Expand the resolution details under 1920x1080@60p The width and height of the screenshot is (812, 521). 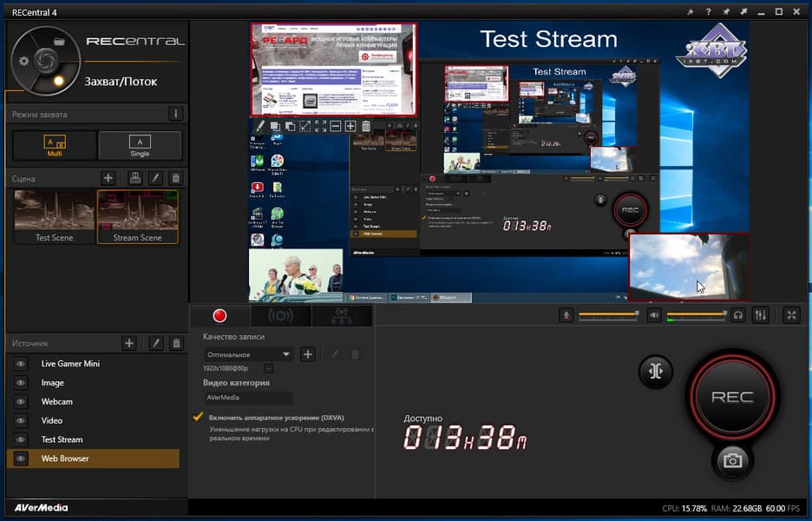[x=268, y=368]
